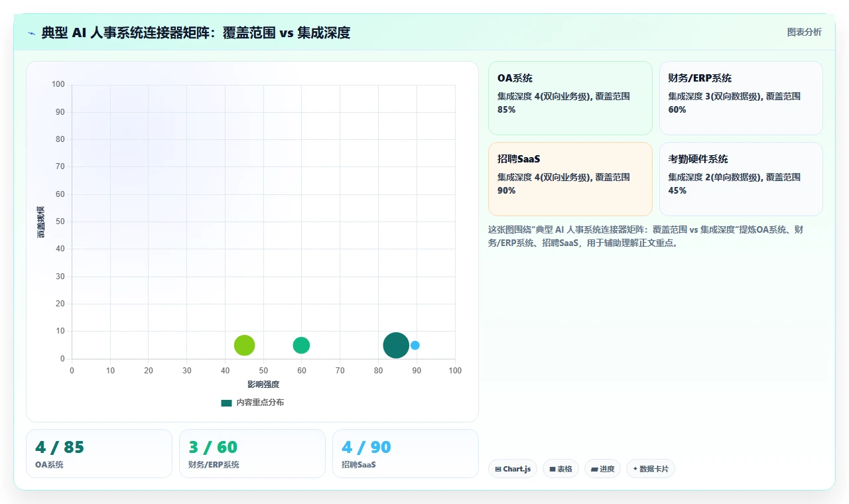Click the x-axis tick label 50
The width and height of the screenshot is (849, 504).
click(x=263, y=370)
